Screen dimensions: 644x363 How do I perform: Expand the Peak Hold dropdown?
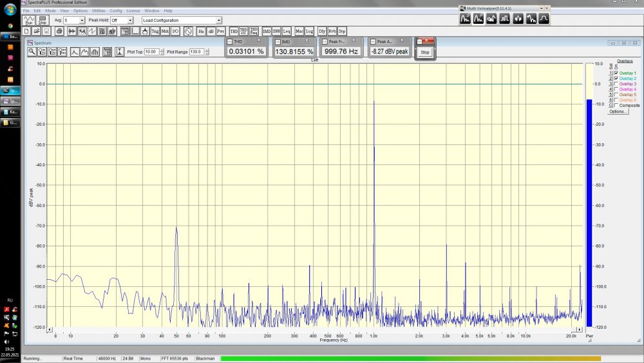pos(130,21)
